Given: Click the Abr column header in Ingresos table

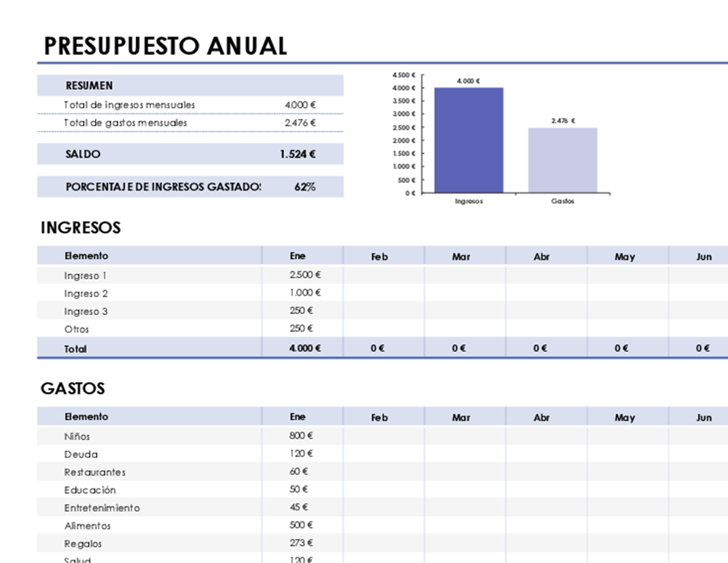Looking at the screenshot, I should pyautogui.click(x=541, y=257).
